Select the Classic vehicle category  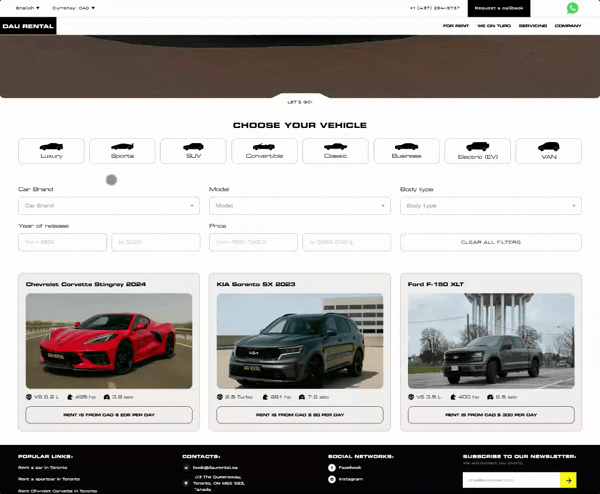point(336,151)
